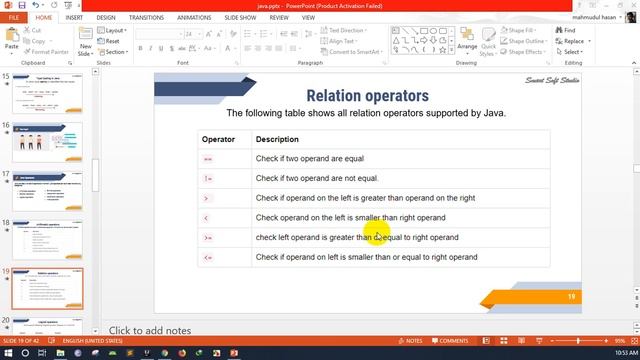Viewport: 640px width, 360px height.
Task: Select the Triangle shape in gallery
Action: pyautogui.click(x=396, y=40)
